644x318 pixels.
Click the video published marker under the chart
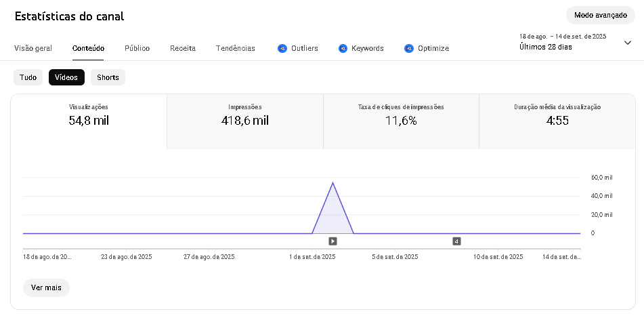pyautogui.click(x=332, y=241)
